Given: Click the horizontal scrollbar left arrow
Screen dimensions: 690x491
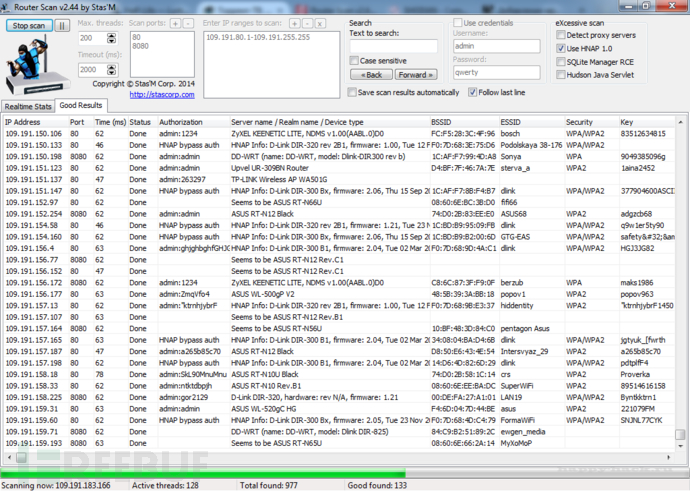Looking at the screenshot, I should 9,458.
